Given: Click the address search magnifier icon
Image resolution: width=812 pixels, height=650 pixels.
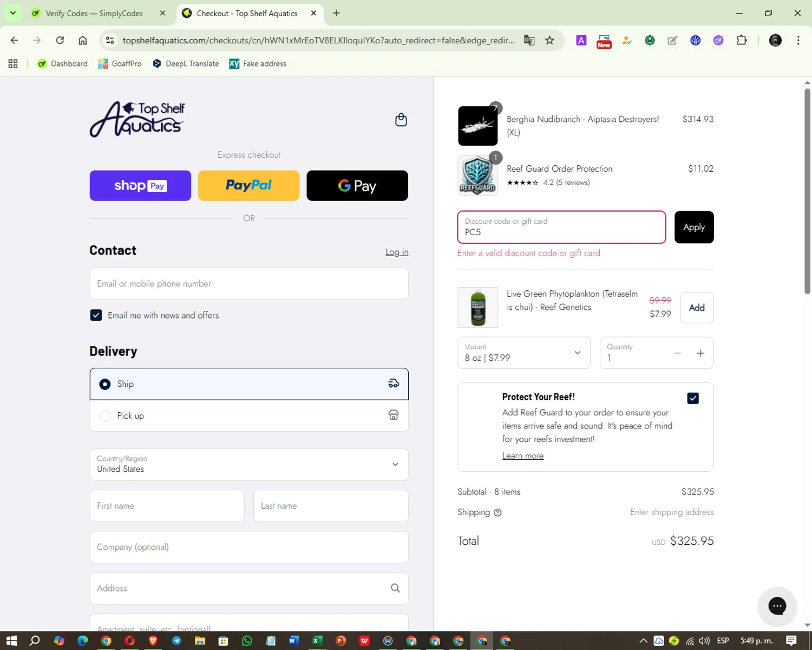Looking at the screenshot, I should [x=395, y=588].
